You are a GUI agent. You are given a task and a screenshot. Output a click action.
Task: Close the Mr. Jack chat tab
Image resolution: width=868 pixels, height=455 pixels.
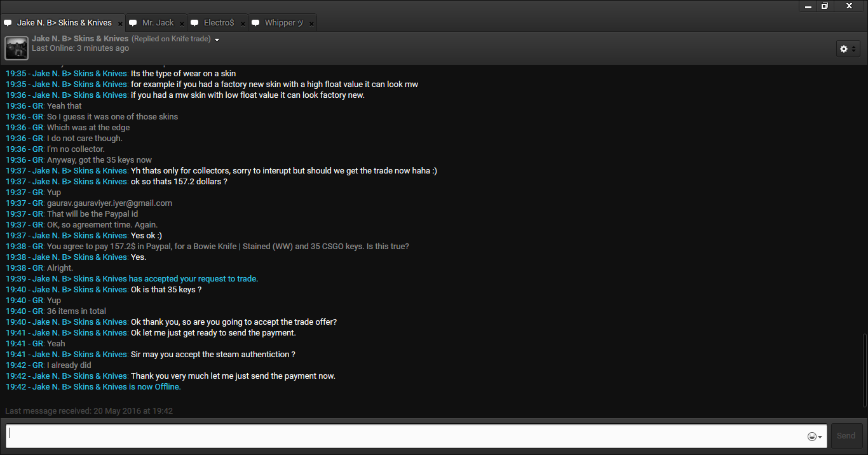click(x=182, y=24)
